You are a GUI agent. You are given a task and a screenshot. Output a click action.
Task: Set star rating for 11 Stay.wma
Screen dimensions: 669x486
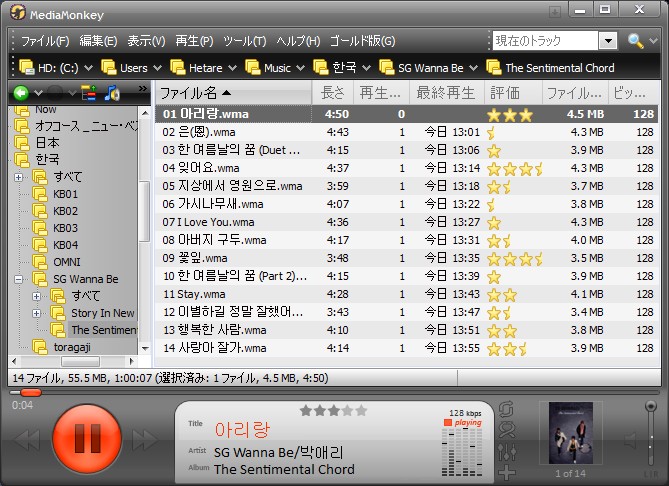click(x=502, y=295)
